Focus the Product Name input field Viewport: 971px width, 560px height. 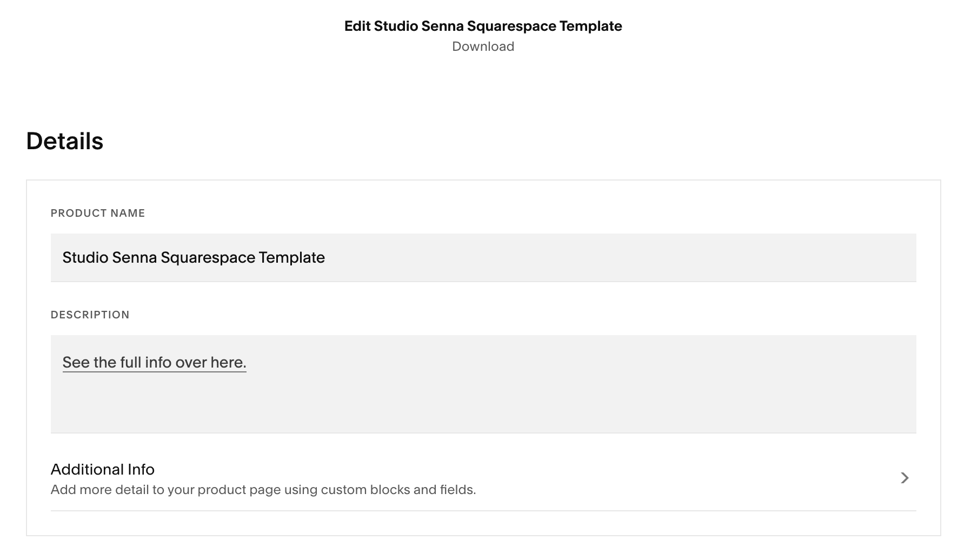coord(483,258)
